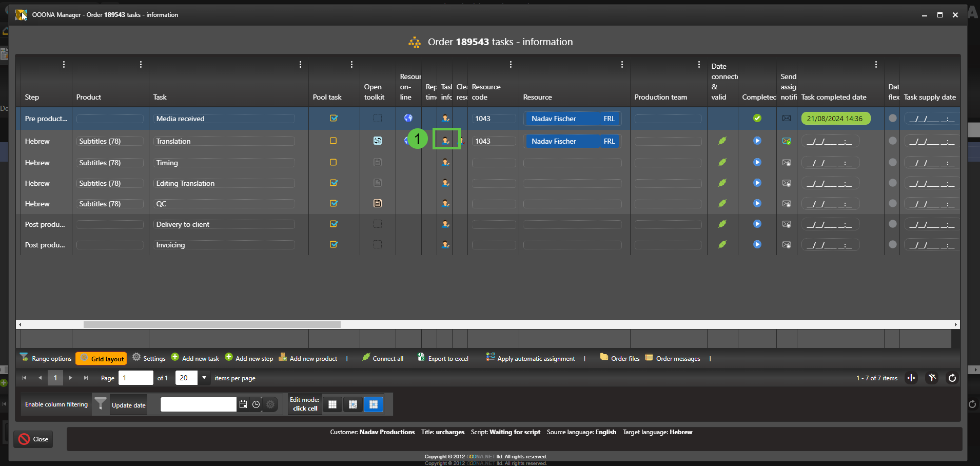Image resolution: width=980 pixels, height=466 pixels.
Task: Mark the Timing task as completed
Action: [x=757, y=163]
